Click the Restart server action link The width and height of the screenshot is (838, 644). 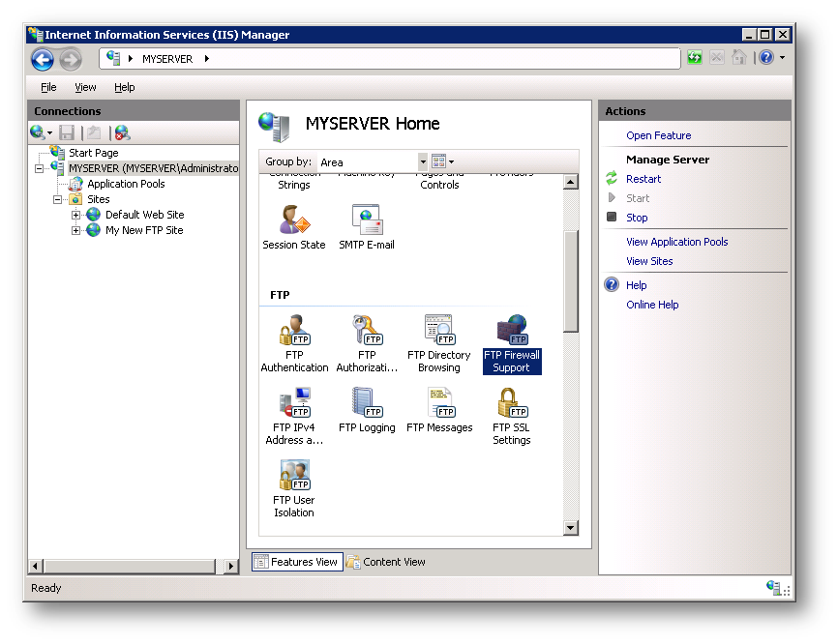(x=643, y=179)
